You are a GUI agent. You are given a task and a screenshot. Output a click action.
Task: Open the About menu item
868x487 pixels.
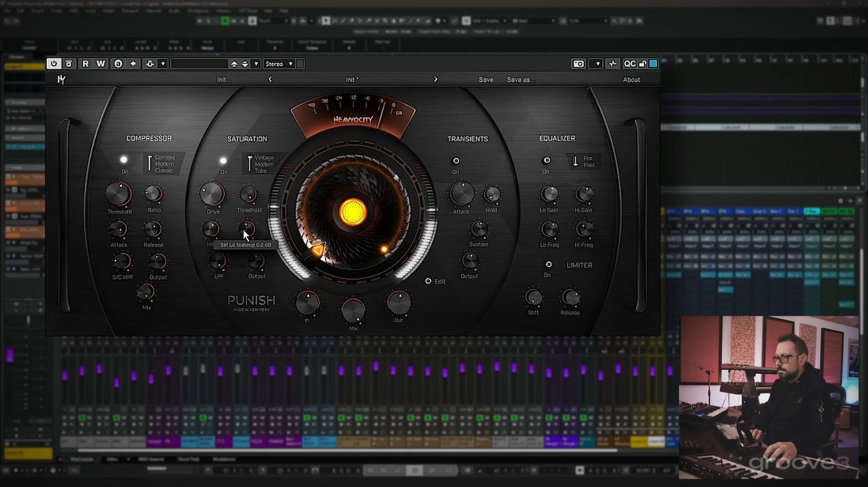click(x=631, y=80)
